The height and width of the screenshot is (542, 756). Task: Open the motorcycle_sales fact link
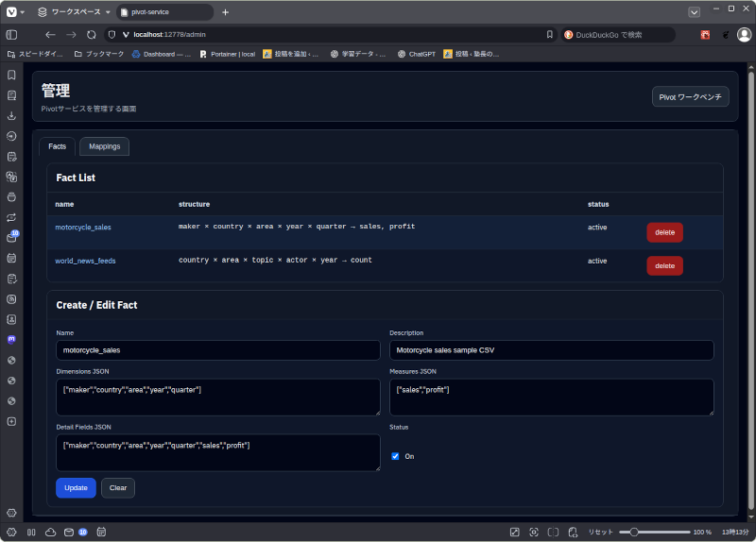pos(83,228)
